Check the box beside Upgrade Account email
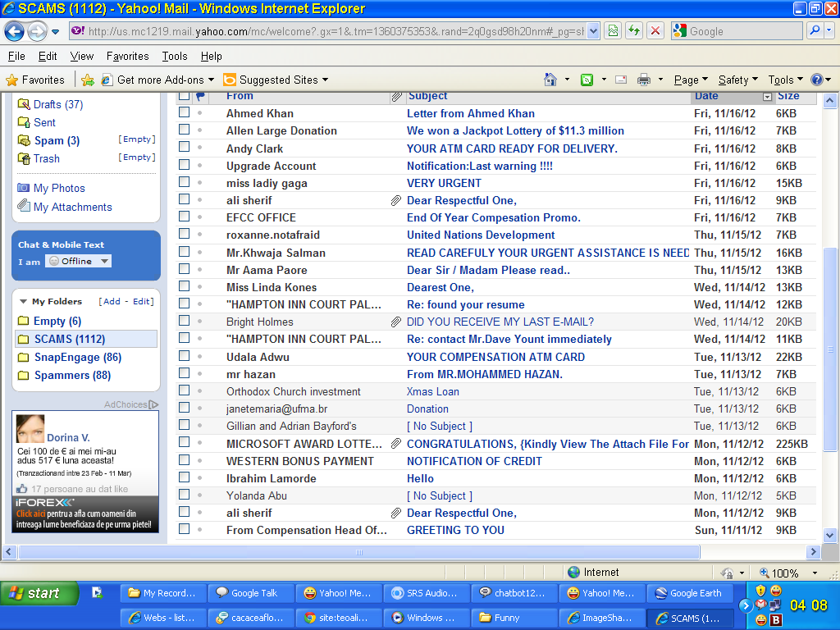840x630 pixels. (185, 164)
